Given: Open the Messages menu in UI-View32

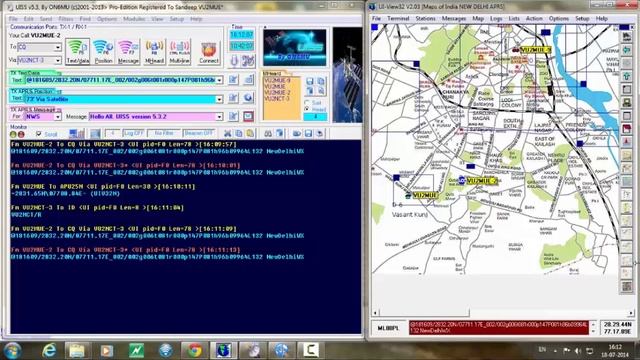Looking at the screenshot, I should click(x=453, y=18).
